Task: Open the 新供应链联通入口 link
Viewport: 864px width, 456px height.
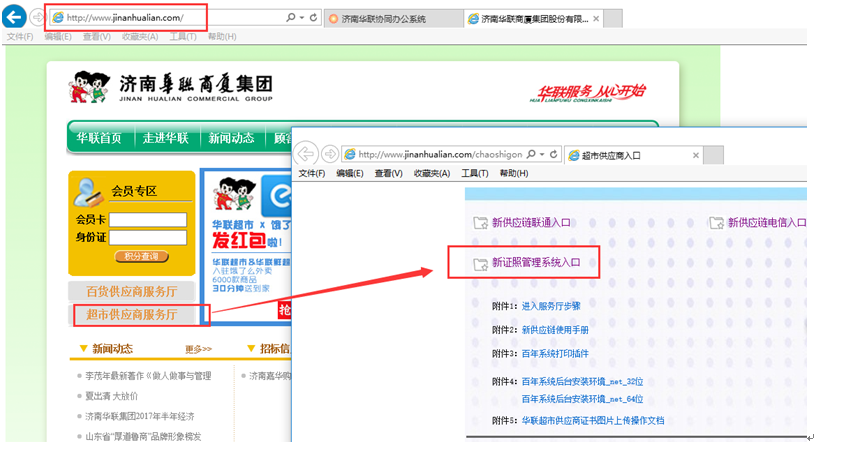Action: 531,222
